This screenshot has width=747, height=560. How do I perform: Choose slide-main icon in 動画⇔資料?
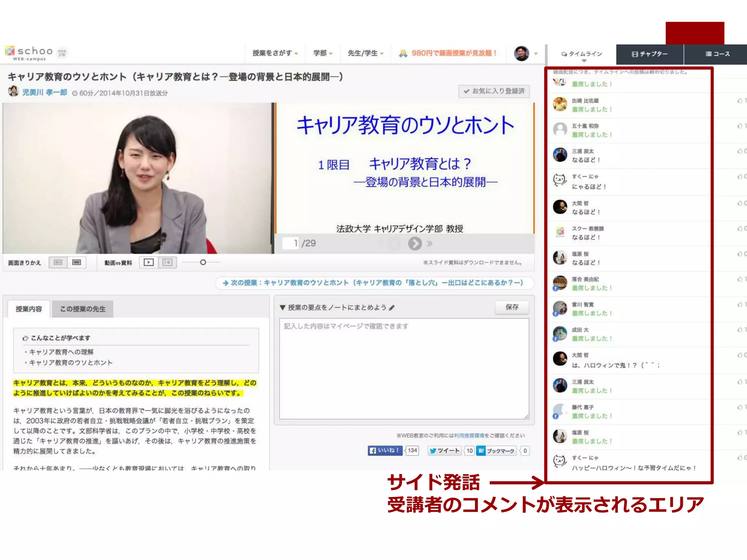[x=167, y=262]
